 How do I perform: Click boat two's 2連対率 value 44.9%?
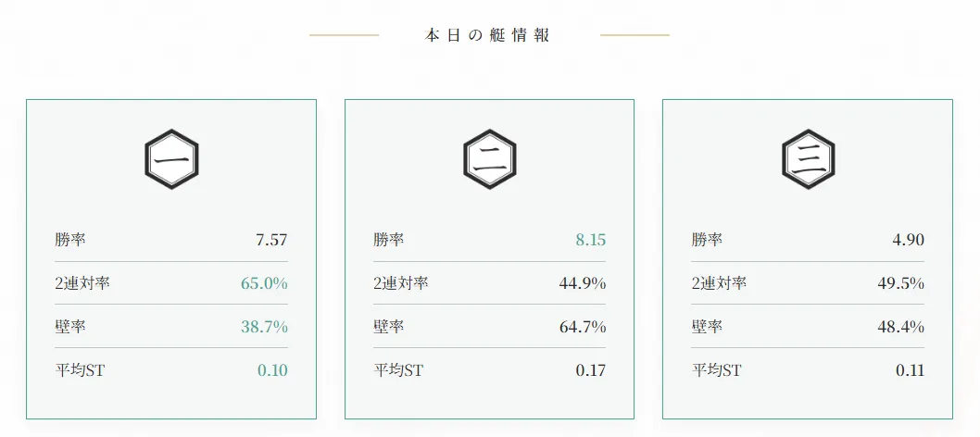[x=583, y=283]
